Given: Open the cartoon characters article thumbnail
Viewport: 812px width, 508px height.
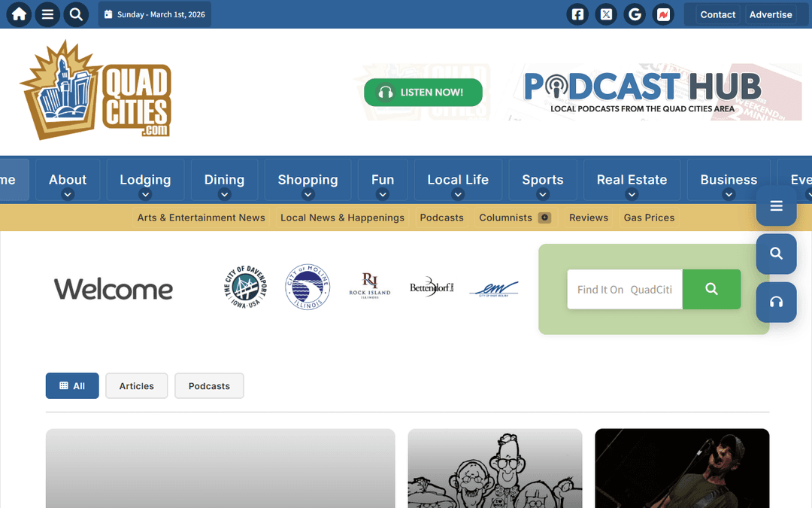Looking at the screenshot, I should tap(495, 469).
